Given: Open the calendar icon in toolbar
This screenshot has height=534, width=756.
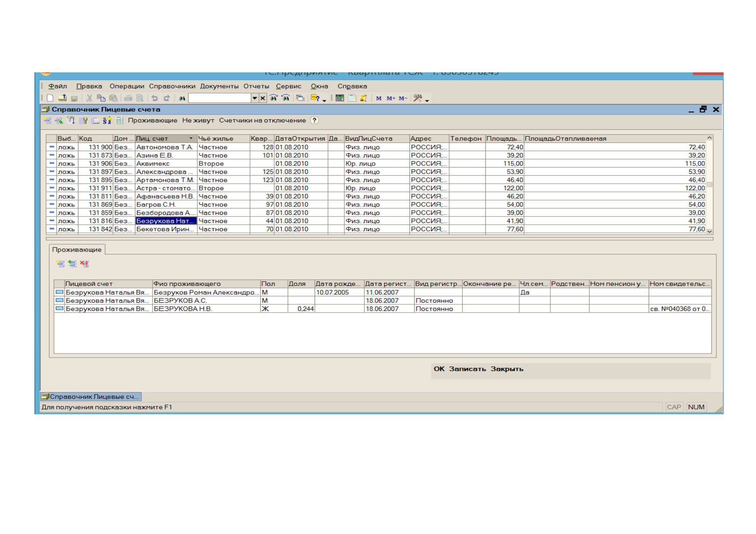Looking at the screenshot, I should (x=352, y=98).
